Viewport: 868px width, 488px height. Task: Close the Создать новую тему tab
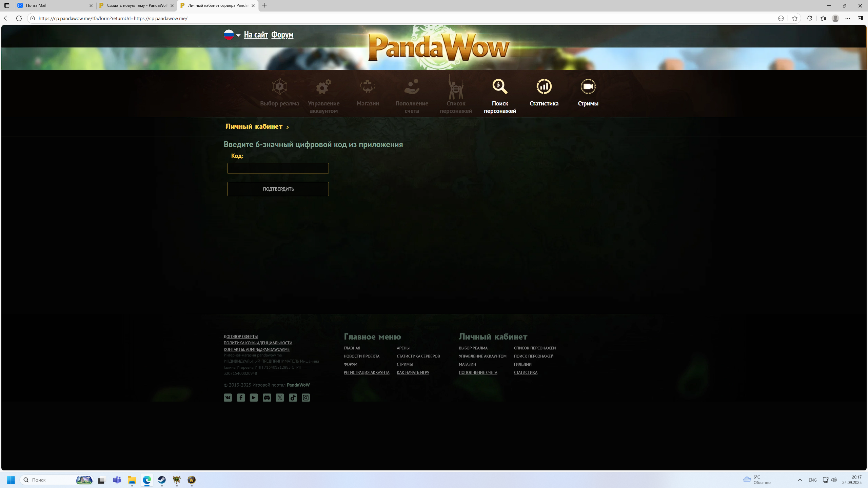tap(172, 5)
